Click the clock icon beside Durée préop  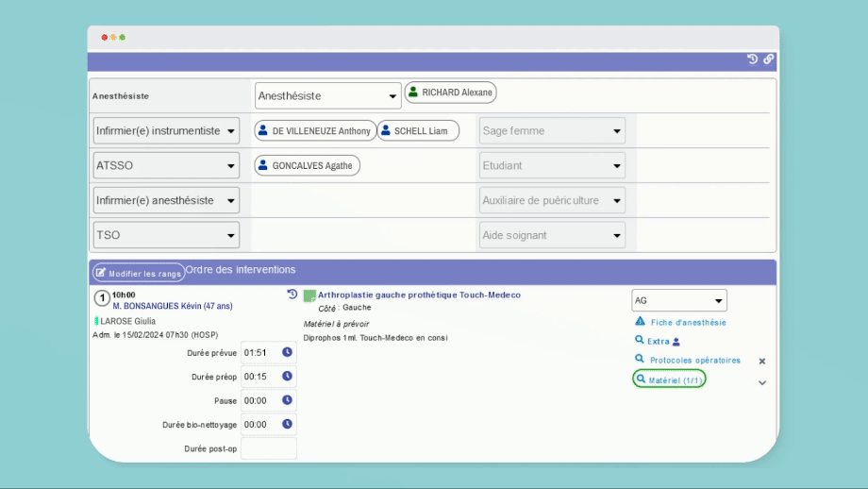pyautogui.click(x=288, y=377)
